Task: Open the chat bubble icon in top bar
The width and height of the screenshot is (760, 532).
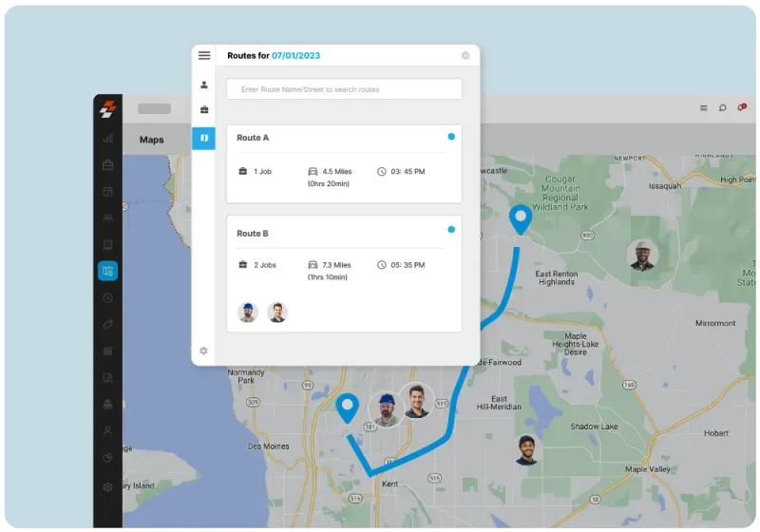Action: coord(723,108)
